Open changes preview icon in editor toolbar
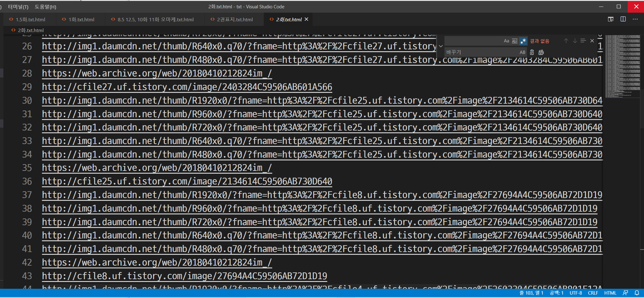This screenshot has width=644, height=298. [x=611, y=19]
